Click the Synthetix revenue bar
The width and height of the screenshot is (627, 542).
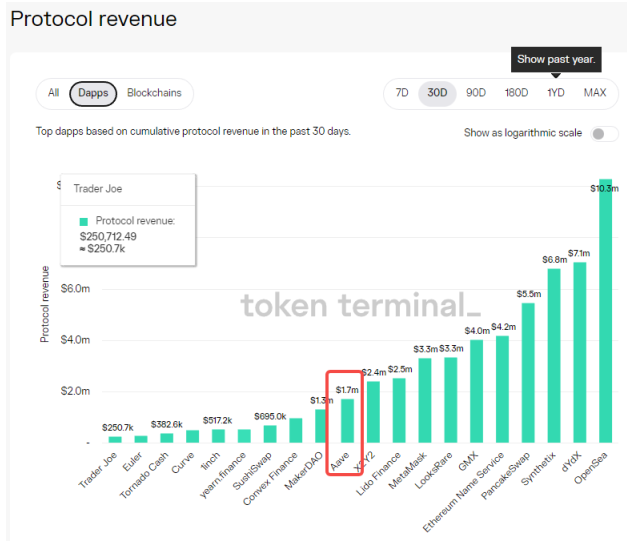click(554, 356)
